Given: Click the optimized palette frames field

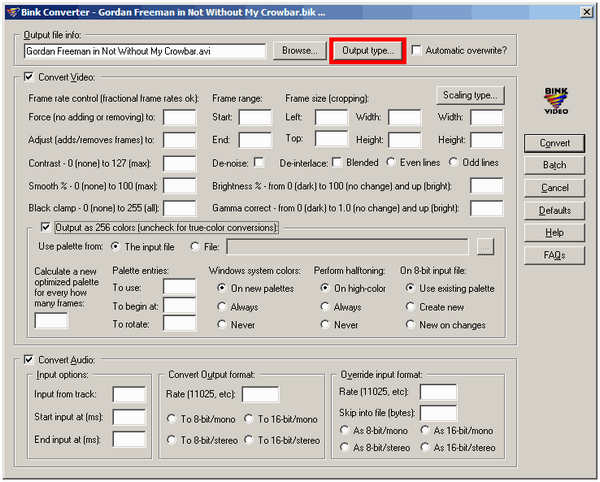Looking at the screenshot, I should tap(51, 321).
